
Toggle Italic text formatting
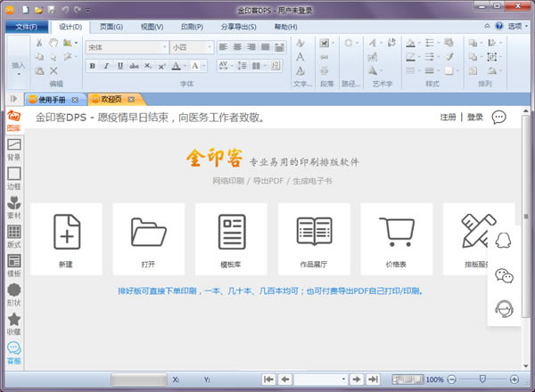pos(105,65)
